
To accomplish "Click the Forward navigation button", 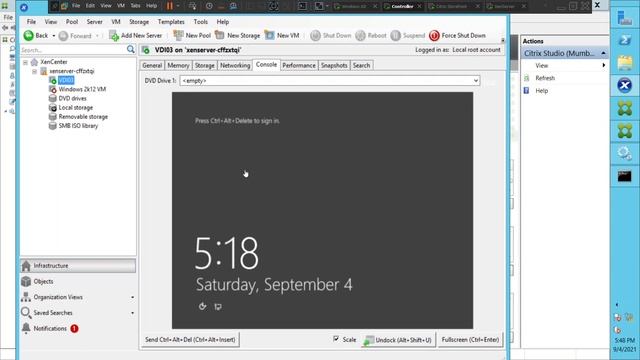I will pos(76,36).
